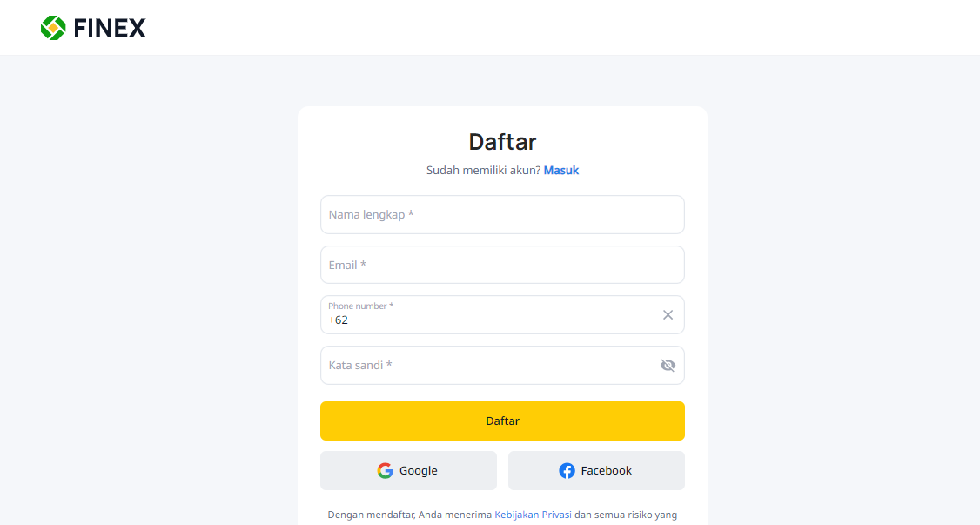Toggle password visibility with the crossed-eye icon
The image size is (980, 525).
pyautogui.click(x=668, y=365)
